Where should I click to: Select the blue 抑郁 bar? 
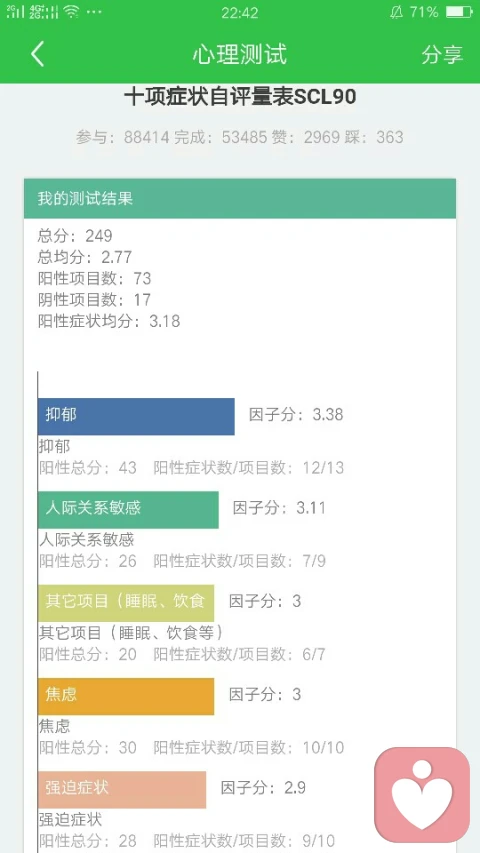137,416
